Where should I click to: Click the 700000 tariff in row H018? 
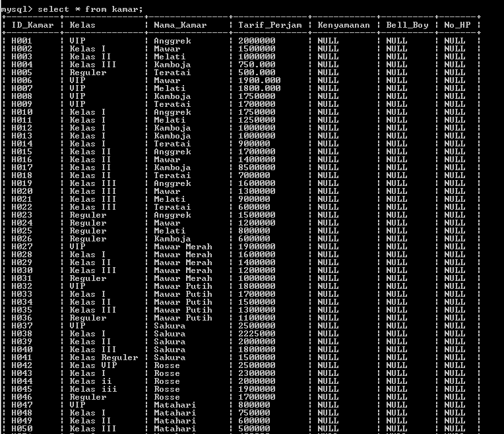coord(254,175)
